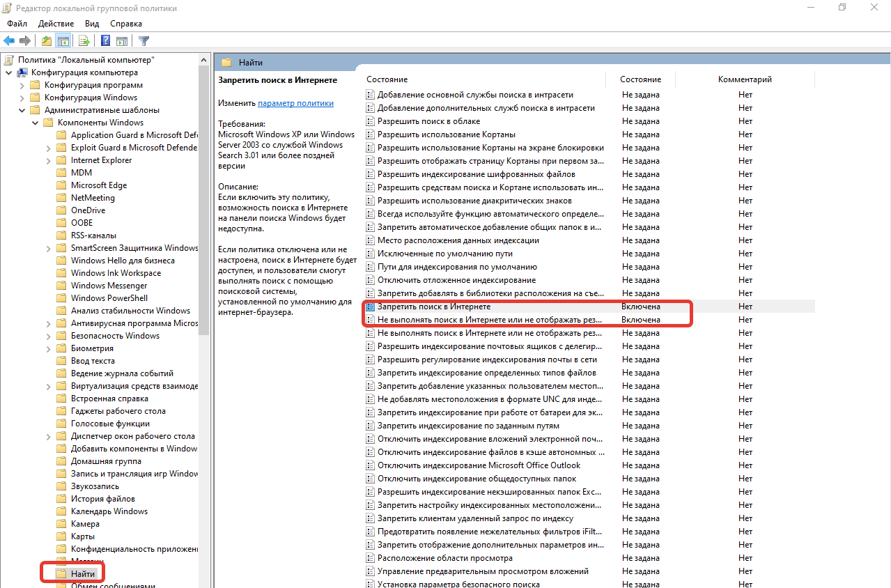Click the filter funnel icon

coord(144,41)
